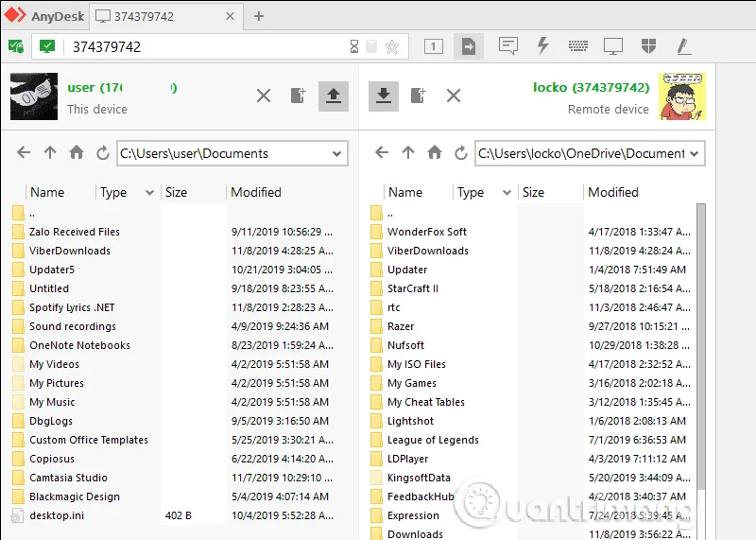Sort local files by Name column
Viewport: 756px width, 540px height.
47,193
